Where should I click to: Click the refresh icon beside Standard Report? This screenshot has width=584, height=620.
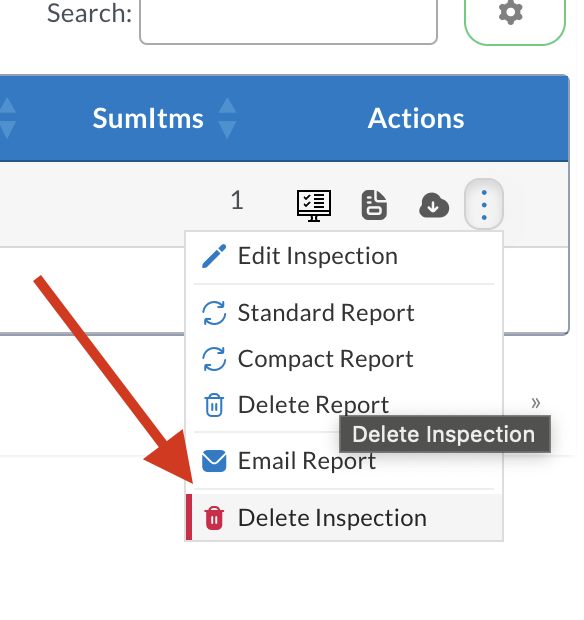coord(214,313)
